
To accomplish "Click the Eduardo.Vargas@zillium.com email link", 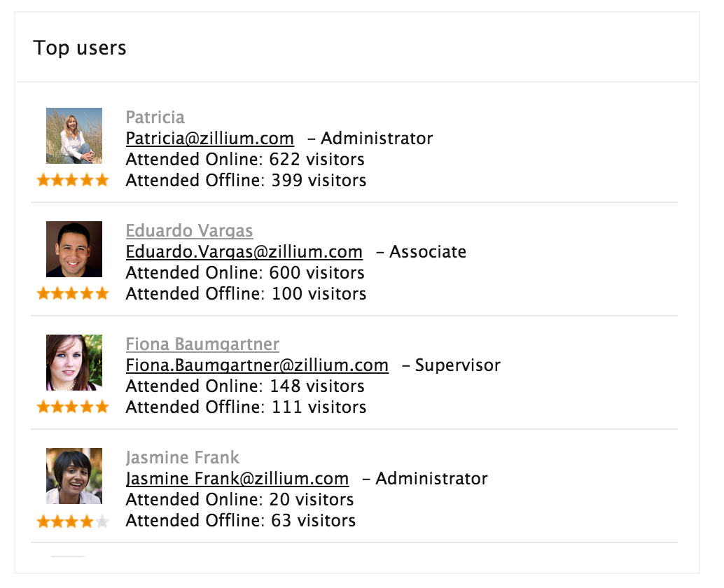I will [x=244, y=252].
